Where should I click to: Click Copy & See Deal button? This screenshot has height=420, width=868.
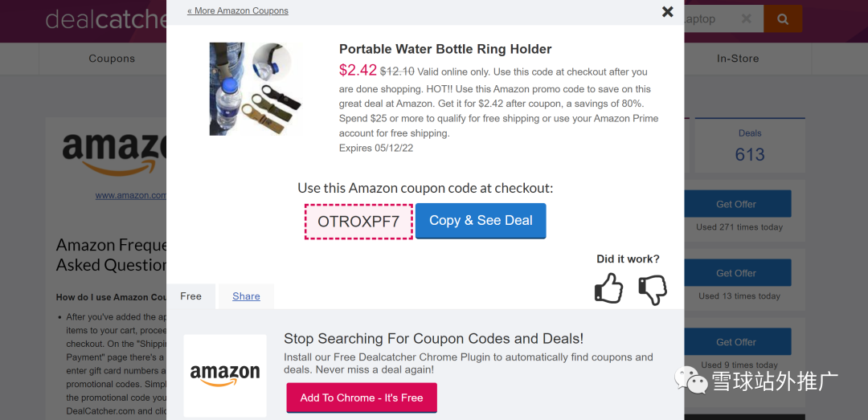pos(481,221)
